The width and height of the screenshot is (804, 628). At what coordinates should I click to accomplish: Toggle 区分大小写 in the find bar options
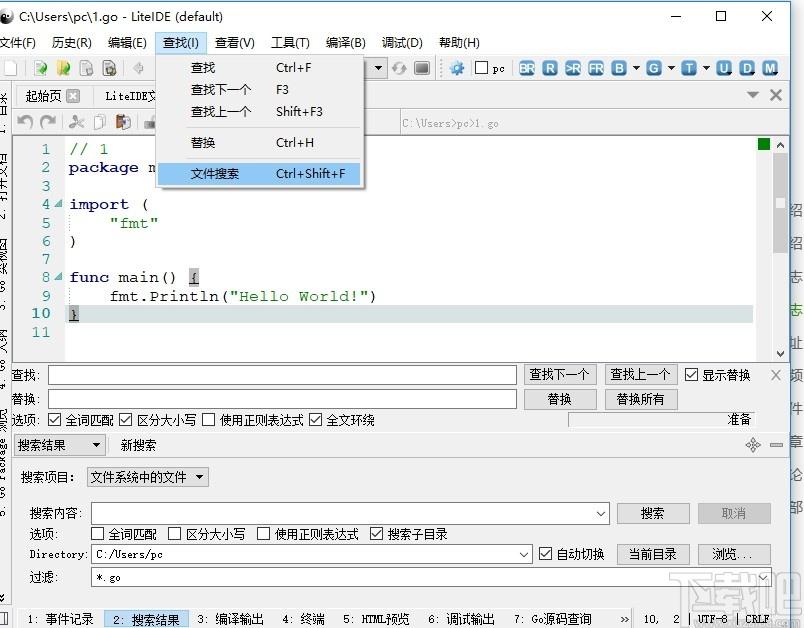point(125,420)
